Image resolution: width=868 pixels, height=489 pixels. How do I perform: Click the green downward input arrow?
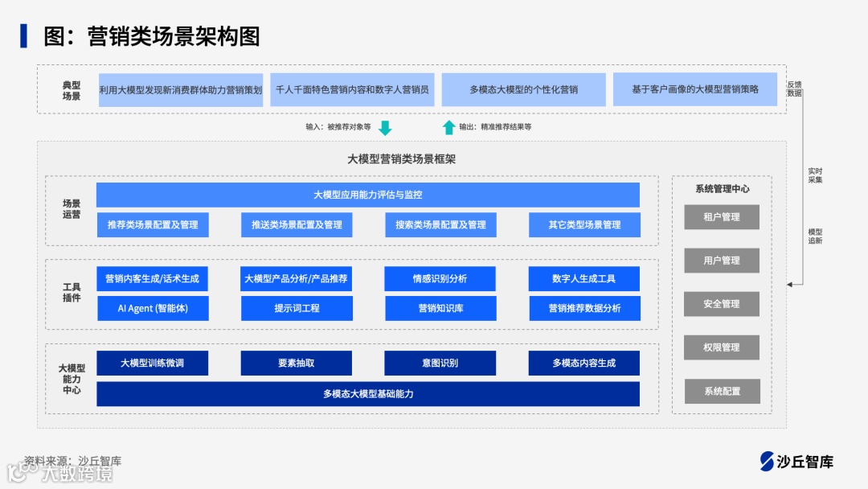click(385, 128)
